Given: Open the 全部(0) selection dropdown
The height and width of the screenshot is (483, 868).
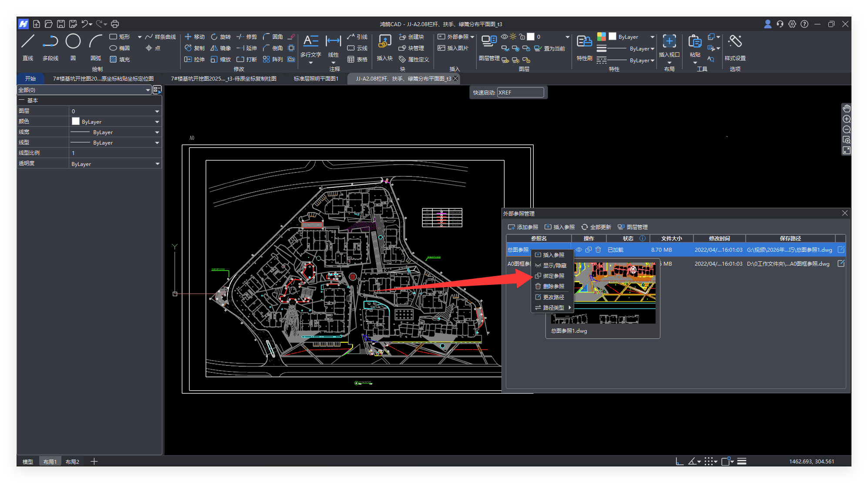Looking at the screenshot, I should click(x=148, y=90).
